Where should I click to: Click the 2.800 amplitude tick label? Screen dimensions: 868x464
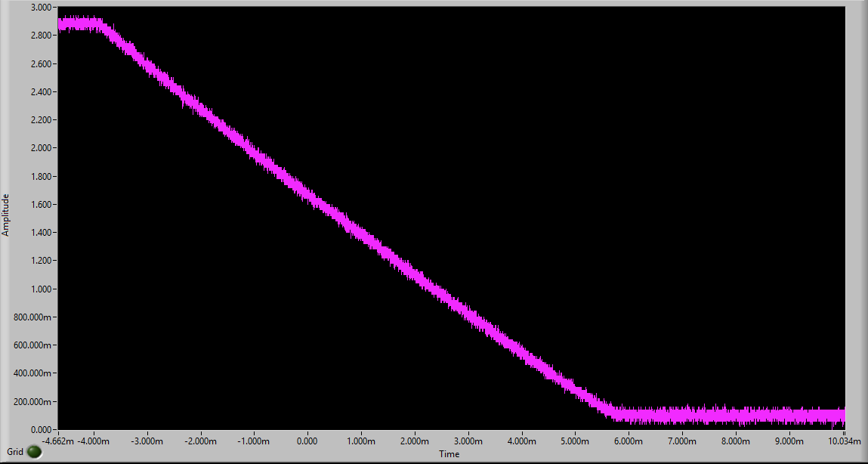[41, 36]
